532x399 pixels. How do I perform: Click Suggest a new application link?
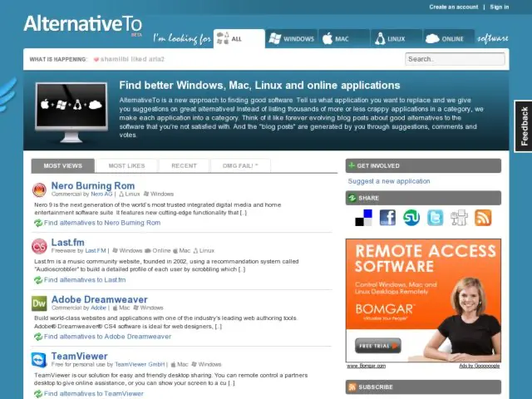(x=389, y=181)
